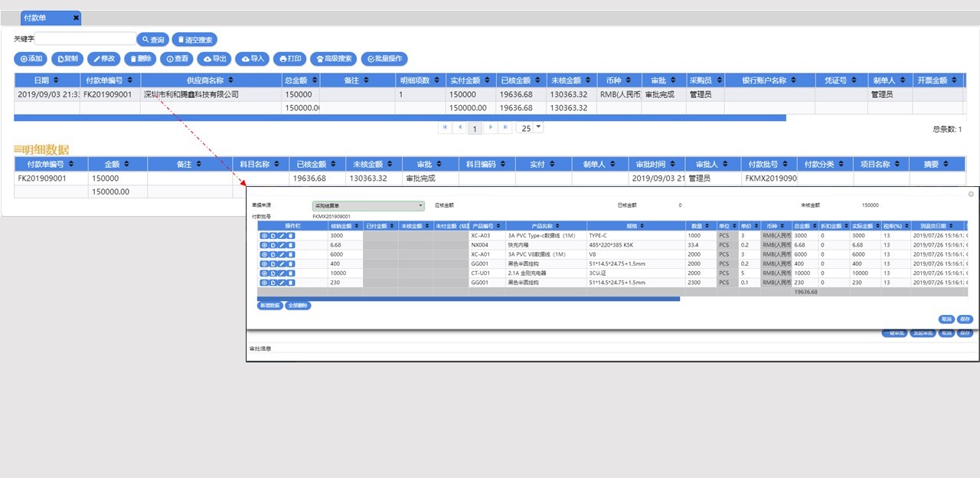
Task: Click the 关键字 keyword input field
Action: point(85,39)
